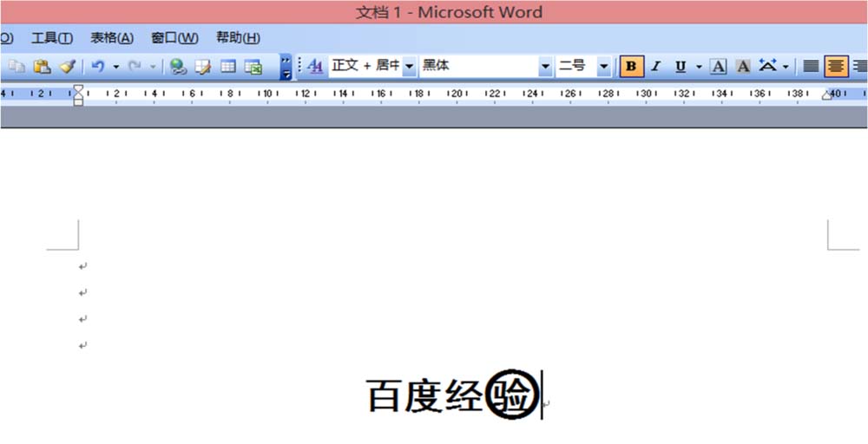Click the font name box showing 黑体
Image resolution: width=868 pixels, height=444 pixels.
click(x=479, y=67)
